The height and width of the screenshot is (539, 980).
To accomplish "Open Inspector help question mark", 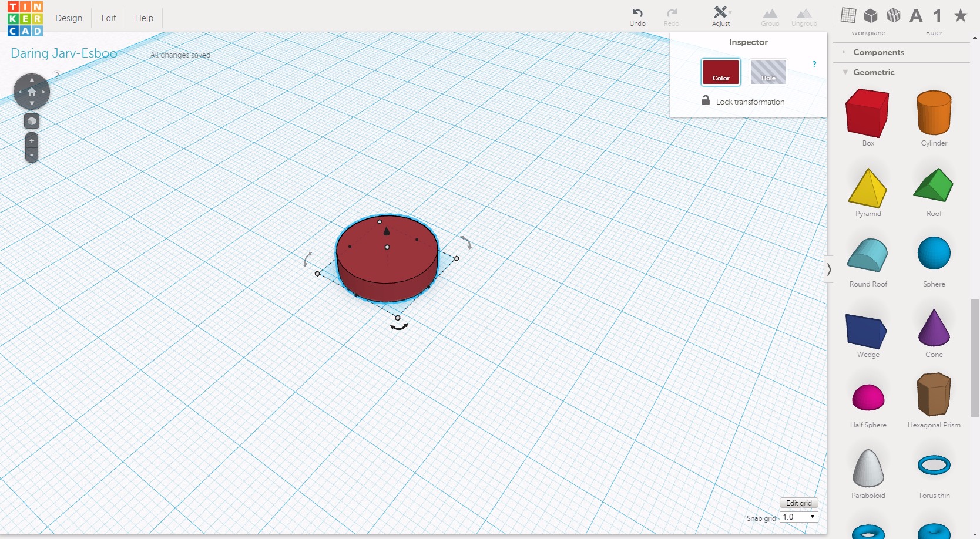I will (x=814, y=64).
